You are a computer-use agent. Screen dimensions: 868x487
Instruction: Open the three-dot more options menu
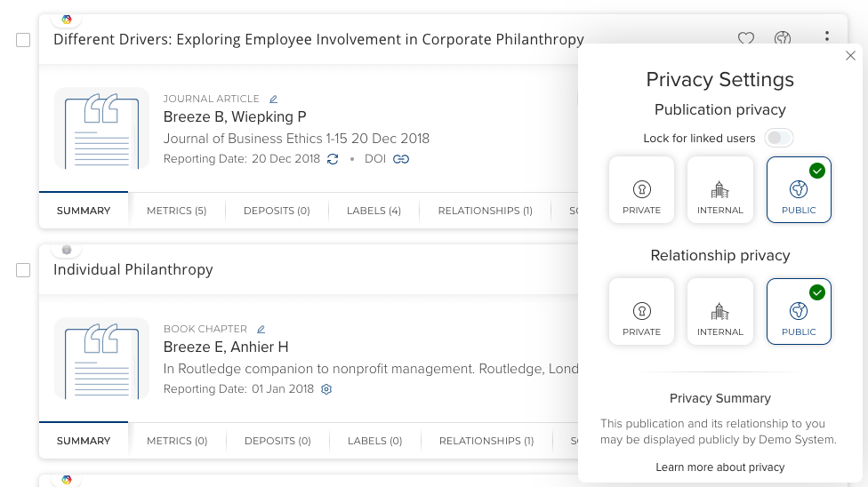point(827,37)
